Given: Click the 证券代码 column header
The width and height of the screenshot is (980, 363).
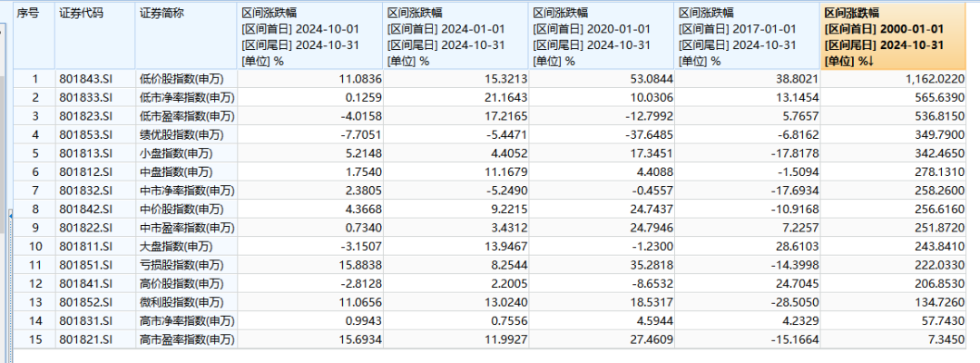Looking at the screenshot, I should tap(82, 15).
